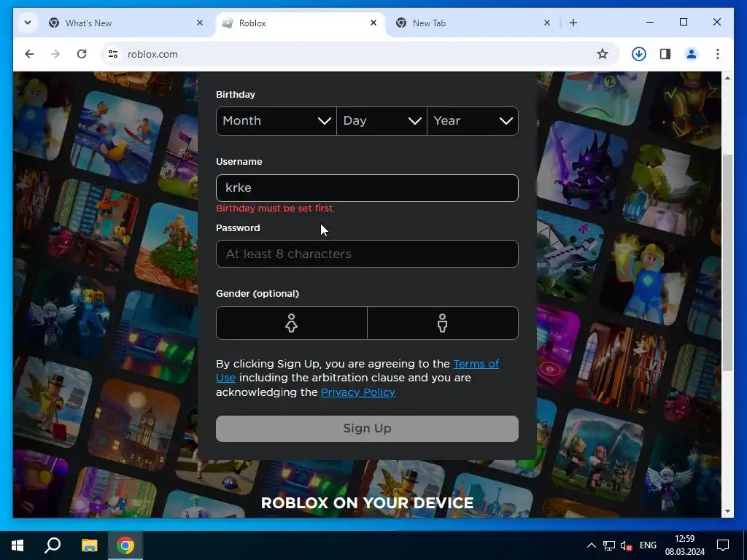This screenshot has width=747, height=560.
Task: Open the taskbar clock showing 12:59
Action: tap(684, 545)
